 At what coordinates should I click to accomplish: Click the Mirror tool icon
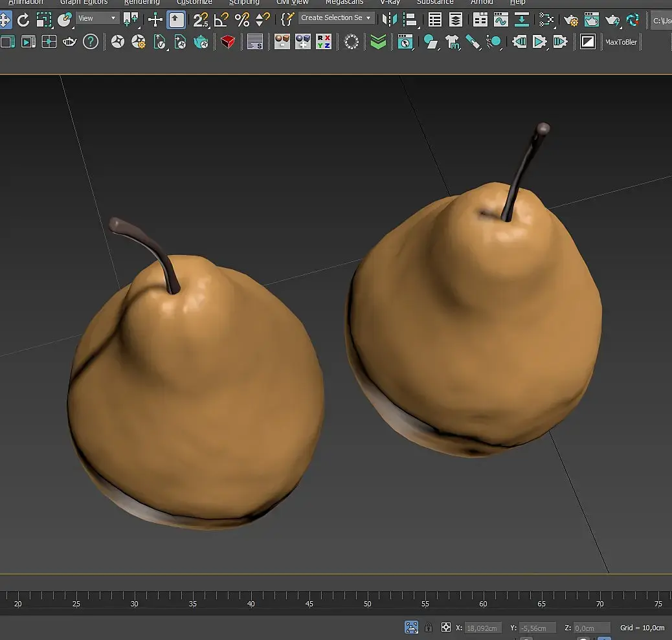(389, 20)
